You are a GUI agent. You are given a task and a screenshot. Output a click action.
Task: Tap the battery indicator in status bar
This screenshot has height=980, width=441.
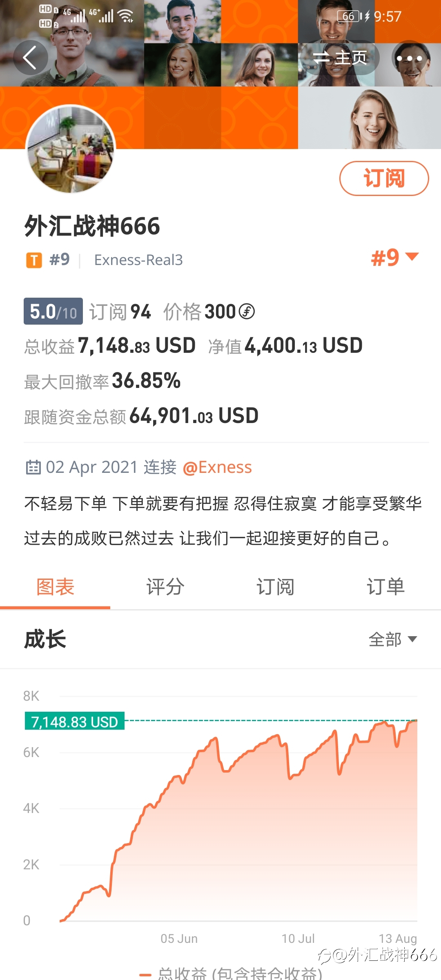350,16
